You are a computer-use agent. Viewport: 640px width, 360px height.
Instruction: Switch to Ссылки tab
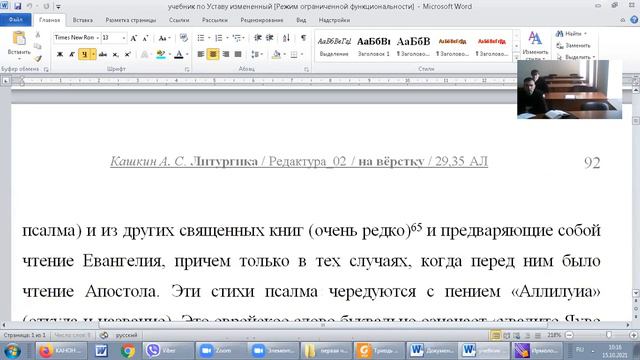coord(179,20)
